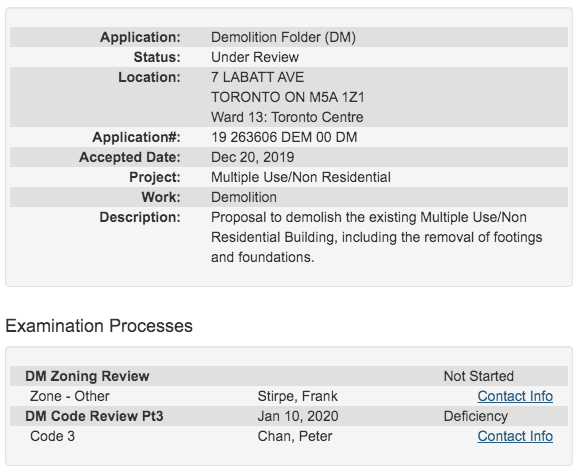Open Contact Info for Chan, Peter
Image resolution: width=578 pixels, height=471 pixels.
point(515,436)
